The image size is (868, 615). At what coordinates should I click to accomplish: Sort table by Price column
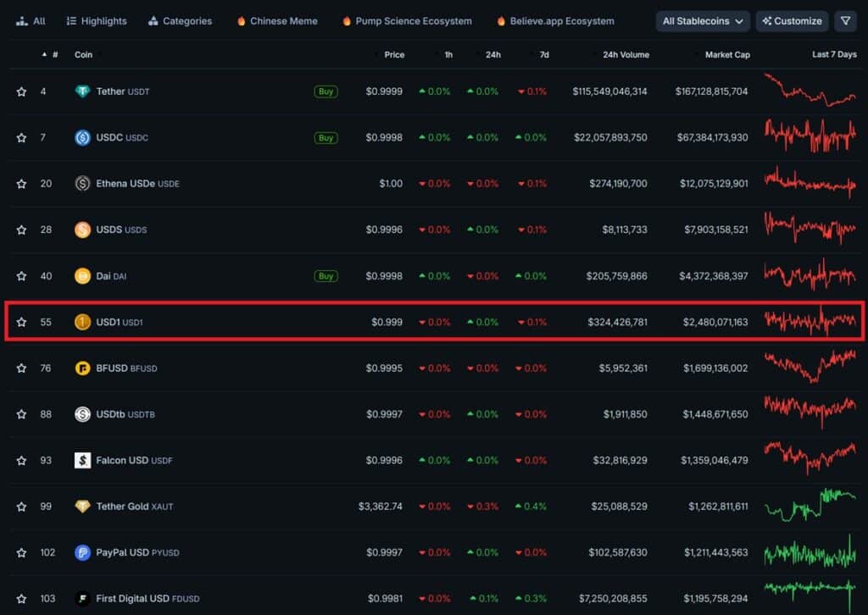pos(393,55)
